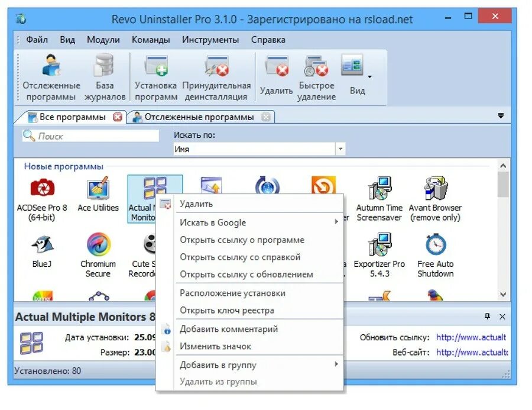Image resolution: width=532 pixels, height=410 pixels.
Task: Open the Справка menu
Action: tap(268, 40)
